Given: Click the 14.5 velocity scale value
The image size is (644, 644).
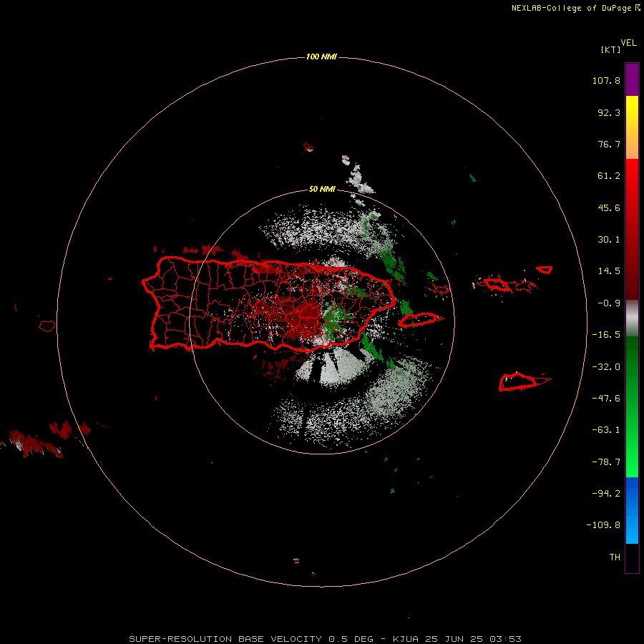Looking at the screenshot, I should tap(609, 271).
